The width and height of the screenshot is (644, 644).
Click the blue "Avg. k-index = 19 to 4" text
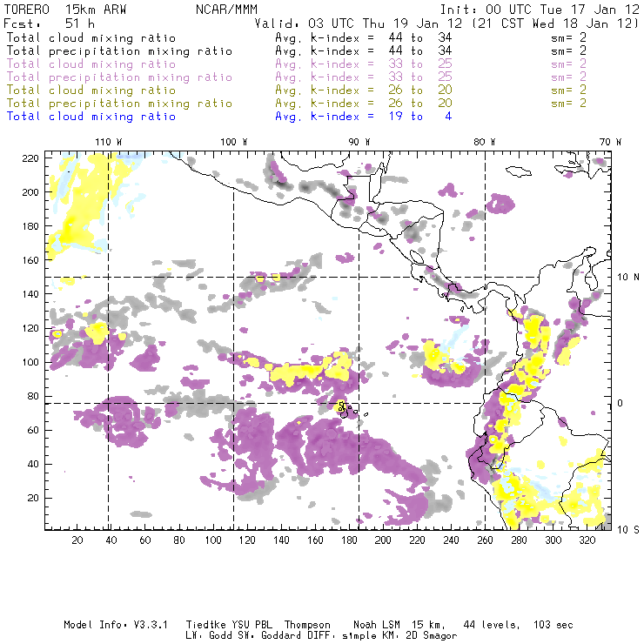364,117
